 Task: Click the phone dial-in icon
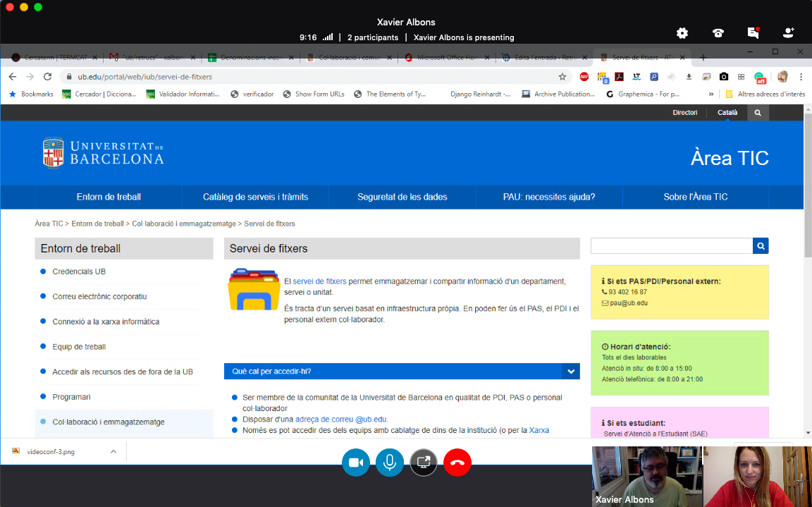click(x=718, y=33)
